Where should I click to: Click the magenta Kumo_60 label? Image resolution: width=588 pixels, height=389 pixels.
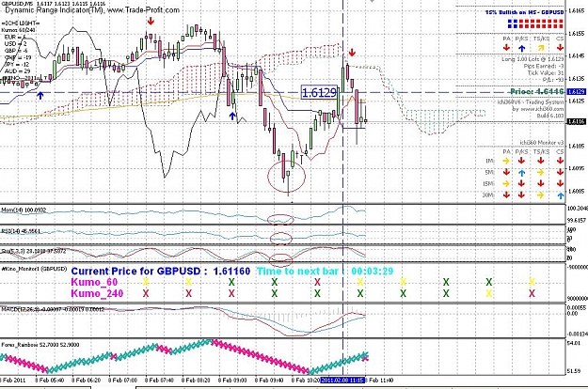point(94,282)
